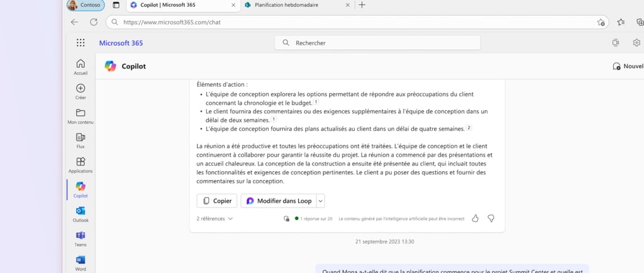Copy the response with Copier button
The width and height of the screenshot is (644, 273).
tap(217, 201)
